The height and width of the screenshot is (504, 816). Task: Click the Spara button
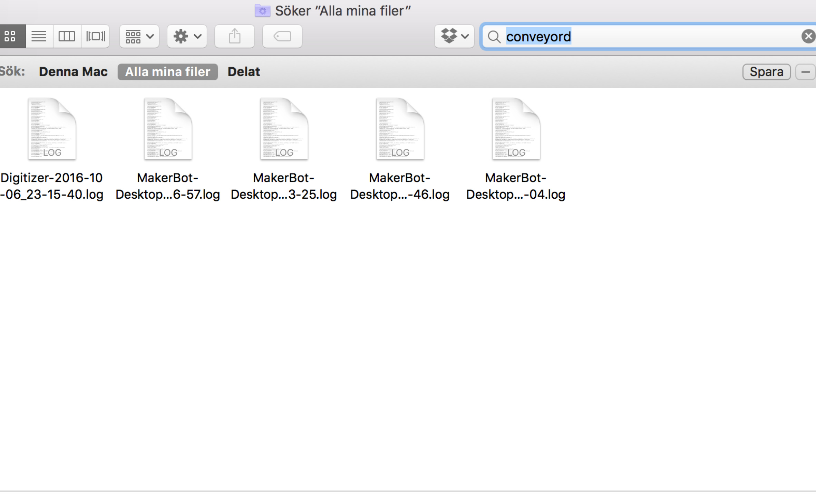[x=766, y=72]
